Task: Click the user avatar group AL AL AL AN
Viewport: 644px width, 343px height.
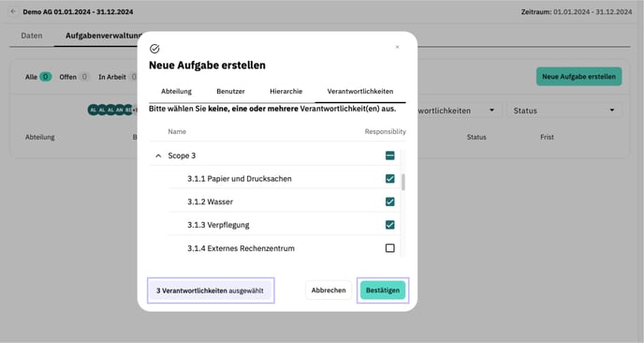Action: click(x=111, y=110)
